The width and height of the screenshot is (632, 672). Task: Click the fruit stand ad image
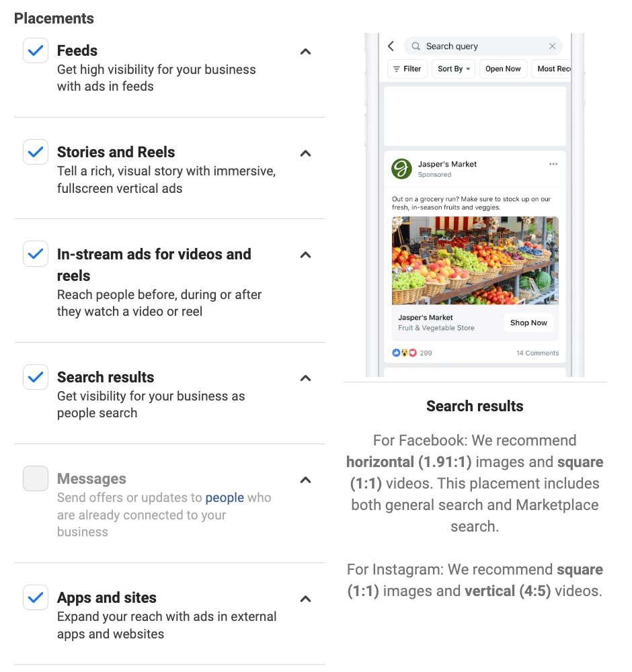475,260
